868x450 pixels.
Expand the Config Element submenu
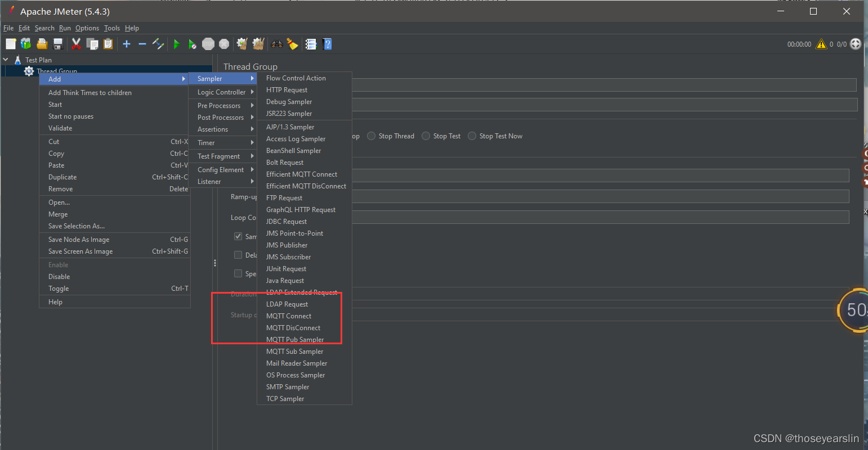click(222, 170)
